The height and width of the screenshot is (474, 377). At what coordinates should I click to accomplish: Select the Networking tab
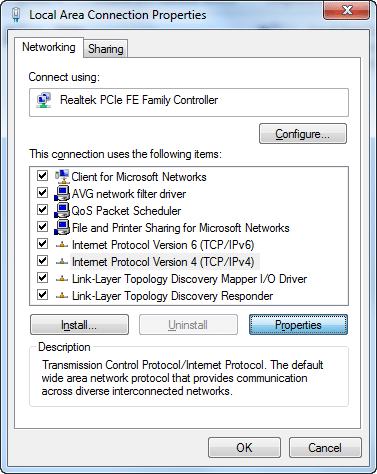[x=49, y=47]
